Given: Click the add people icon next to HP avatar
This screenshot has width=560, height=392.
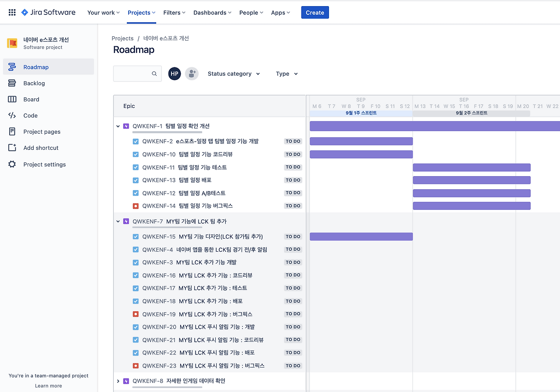Looking at the screenshot, I should point(192,73).
